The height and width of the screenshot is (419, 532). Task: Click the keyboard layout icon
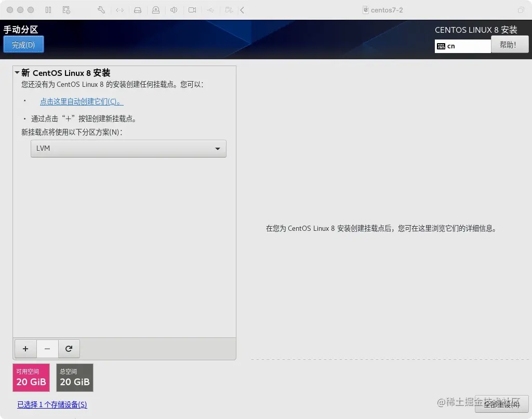pyautogui.click(x=441, y=46)
